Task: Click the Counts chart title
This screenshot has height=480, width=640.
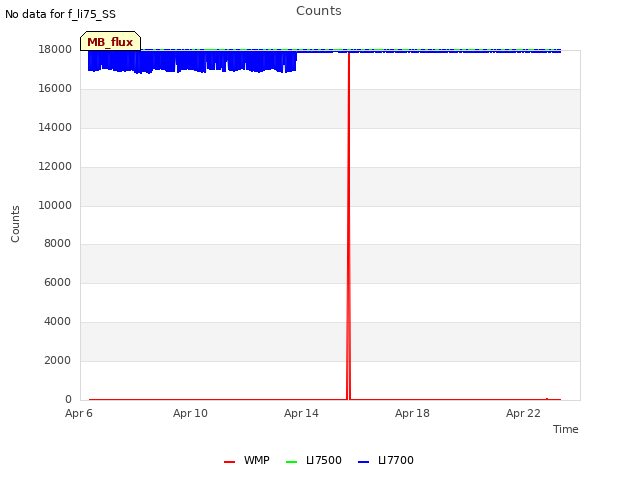Action: coord(319,11)
